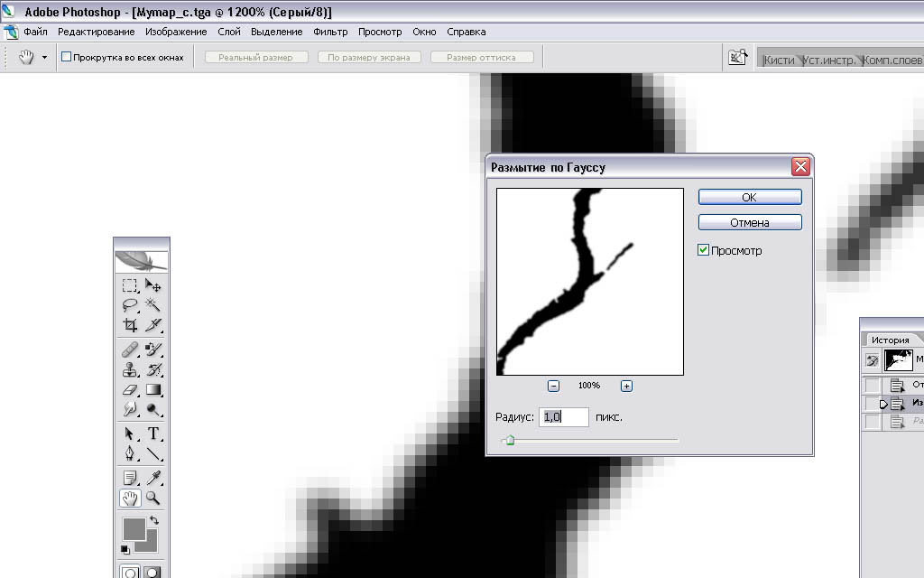Select the Pen tool
The width and height of the screenshot is (924, 578).
point(130,453)
